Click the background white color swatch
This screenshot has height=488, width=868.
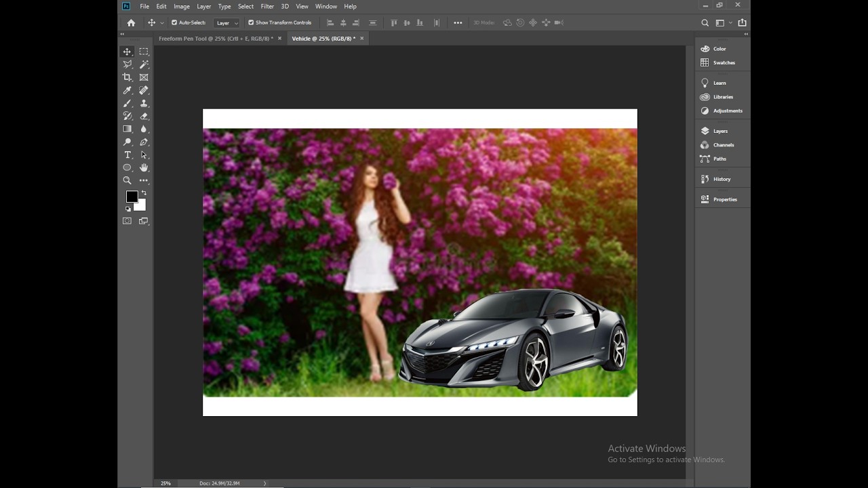[141, 206]
